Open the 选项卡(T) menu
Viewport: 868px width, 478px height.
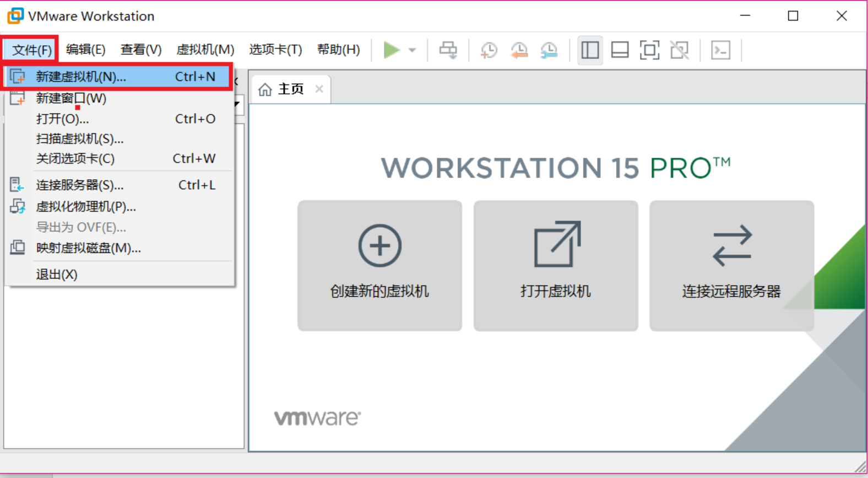click(x=275, y=50)
